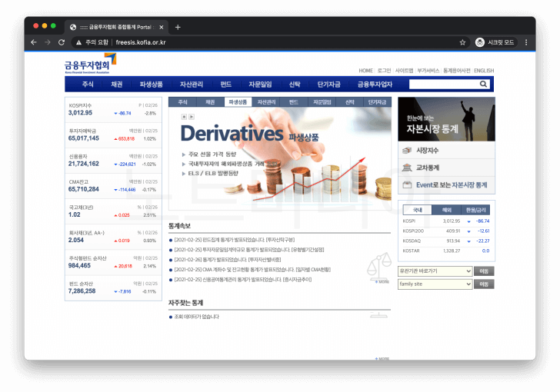560x392 pixels.
Task: Switch to 국내 index tab
Action: tap(417, 210)
